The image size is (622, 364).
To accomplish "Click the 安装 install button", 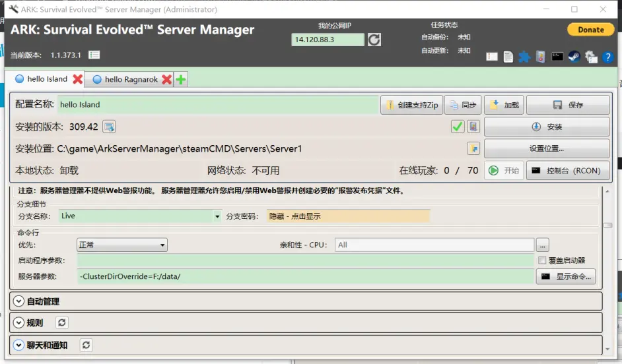I will 547,127.
